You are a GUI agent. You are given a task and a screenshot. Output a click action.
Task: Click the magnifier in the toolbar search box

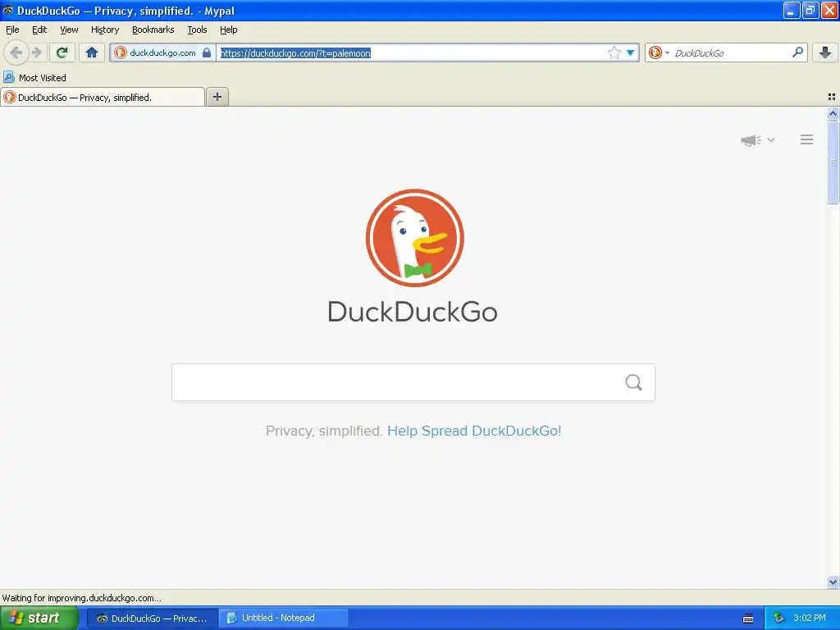tap(797, 52)
